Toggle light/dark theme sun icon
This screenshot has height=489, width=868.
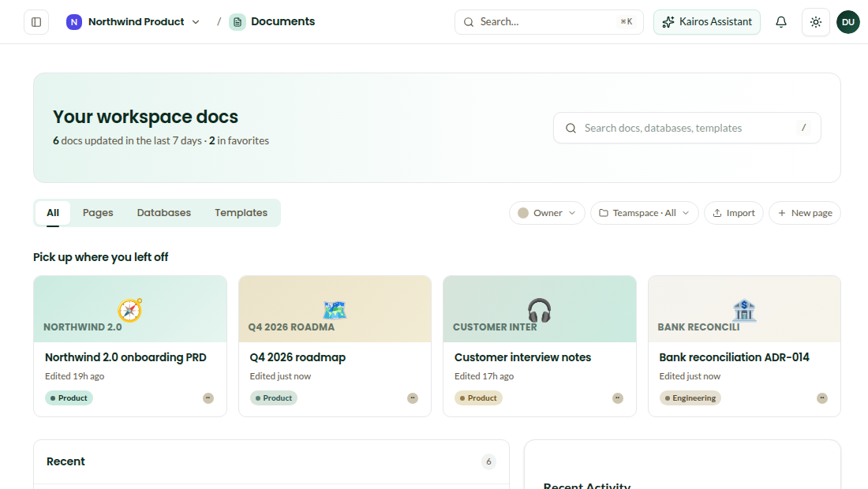click(x=815, y=22)
